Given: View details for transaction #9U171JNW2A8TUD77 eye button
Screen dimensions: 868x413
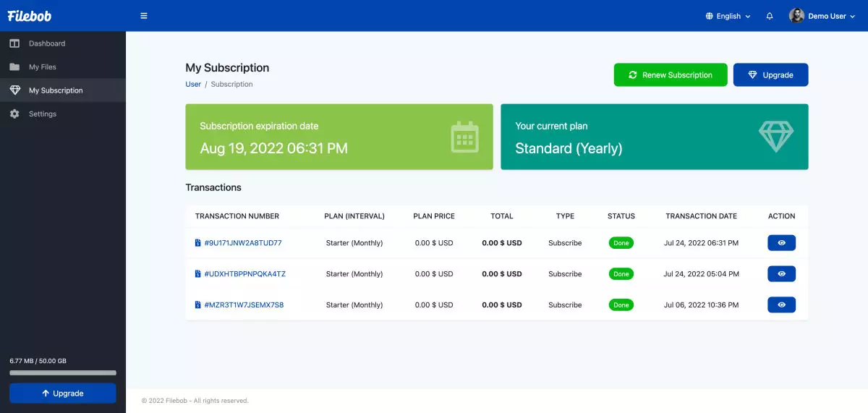Looking at the screenshot, I should pyautogui.click(x=781, y=243).
